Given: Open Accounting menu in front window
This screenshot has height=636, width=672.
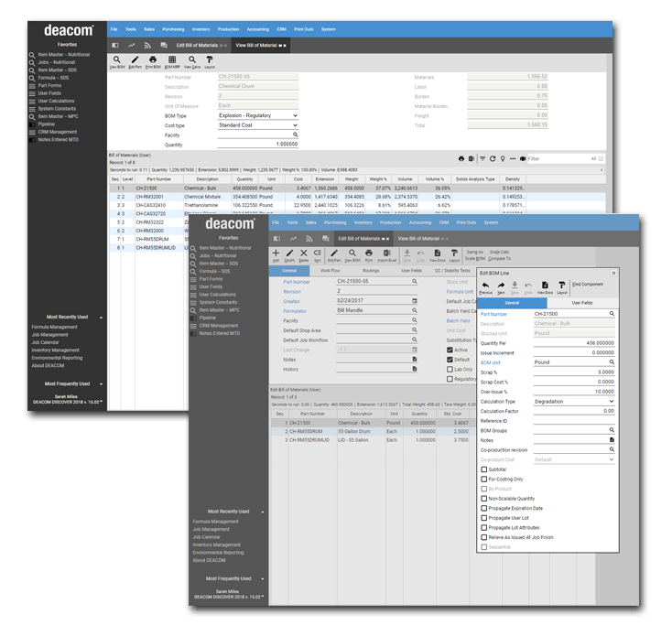Looking at the screenshot, I should pos(420,222).
